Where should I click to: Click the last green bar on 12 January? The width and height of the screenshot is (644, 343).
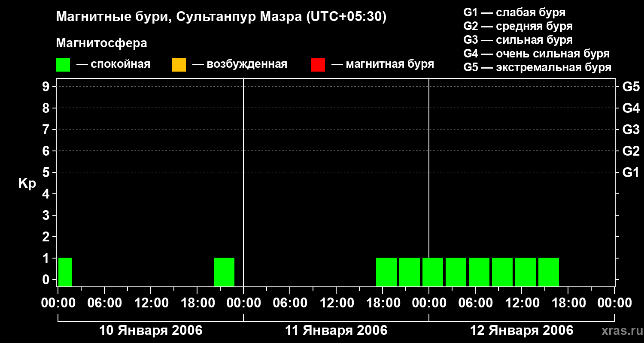(x=549, y=272)
